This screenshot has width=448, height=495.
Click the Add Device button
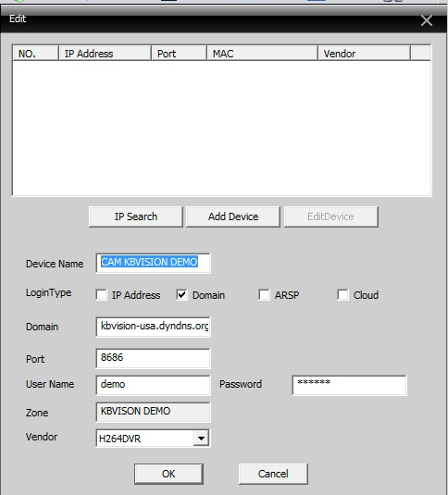tap(233, 217)
